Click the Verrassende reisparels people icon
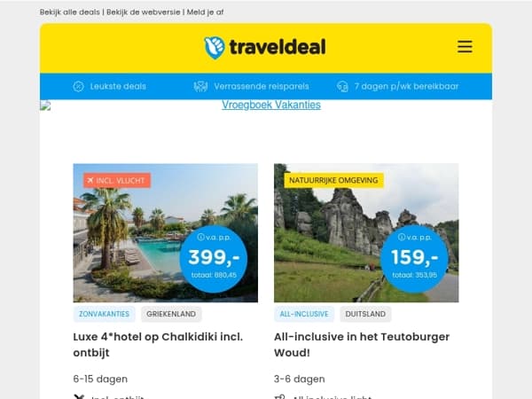This screenshot has width=532, height=399. [x=200, y=87]
